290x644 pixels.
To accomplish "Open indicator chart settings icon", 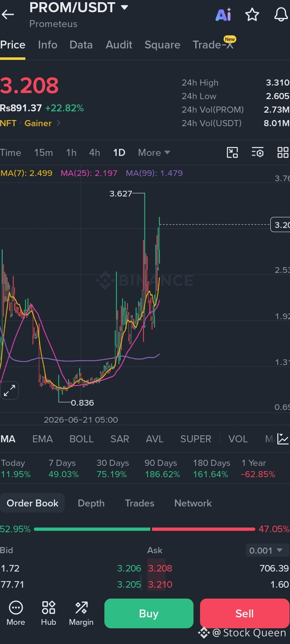I will click(283, 439).
